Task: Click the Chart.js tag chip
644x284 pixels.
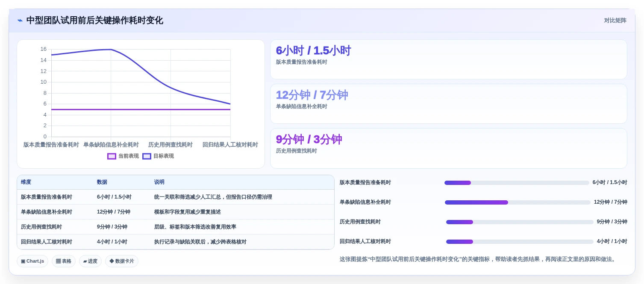Action: point(32,261)
